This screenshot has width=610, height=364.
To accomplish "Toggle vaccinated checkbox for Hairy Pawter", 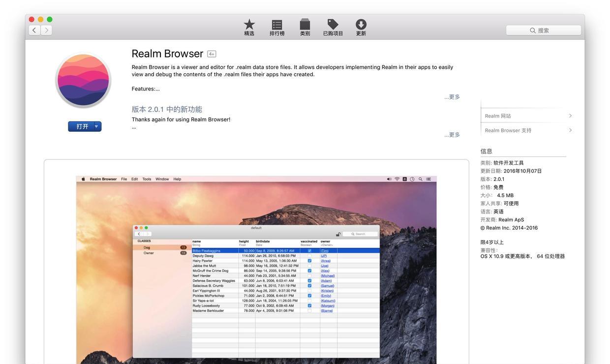I will coord(309,261).
